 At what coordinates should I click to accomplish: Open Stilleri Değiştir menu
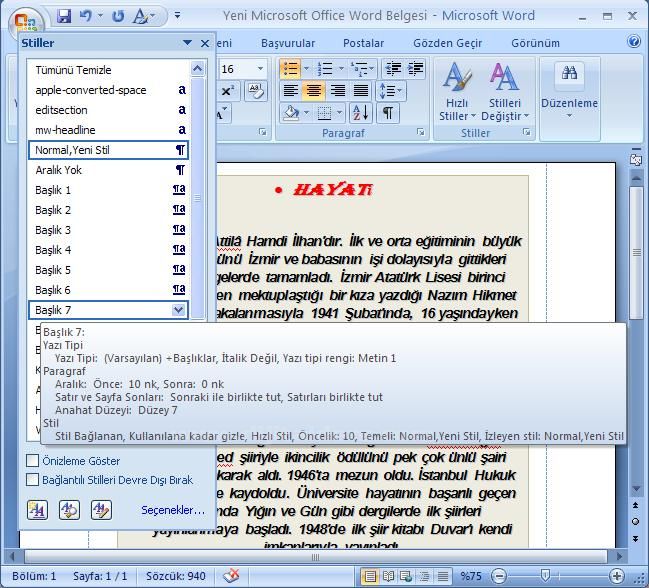coord(505,92)
